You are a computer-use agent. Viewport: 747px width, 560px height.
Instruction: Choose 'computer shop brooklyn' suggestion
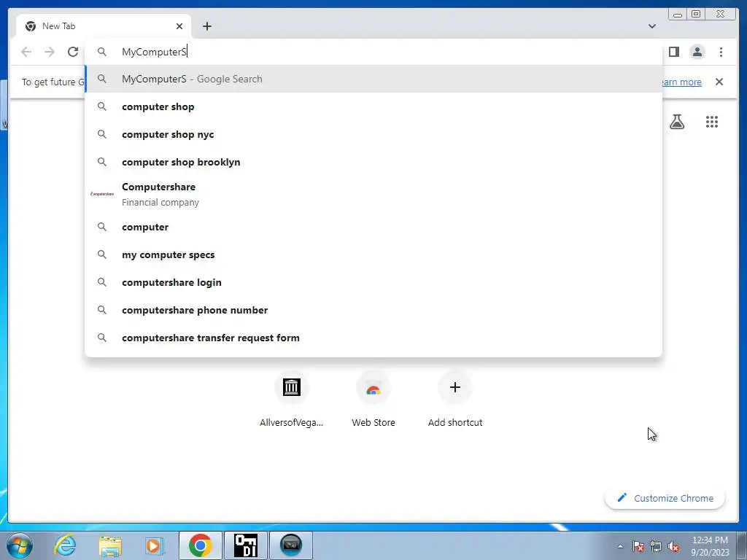tap(374, 162)
